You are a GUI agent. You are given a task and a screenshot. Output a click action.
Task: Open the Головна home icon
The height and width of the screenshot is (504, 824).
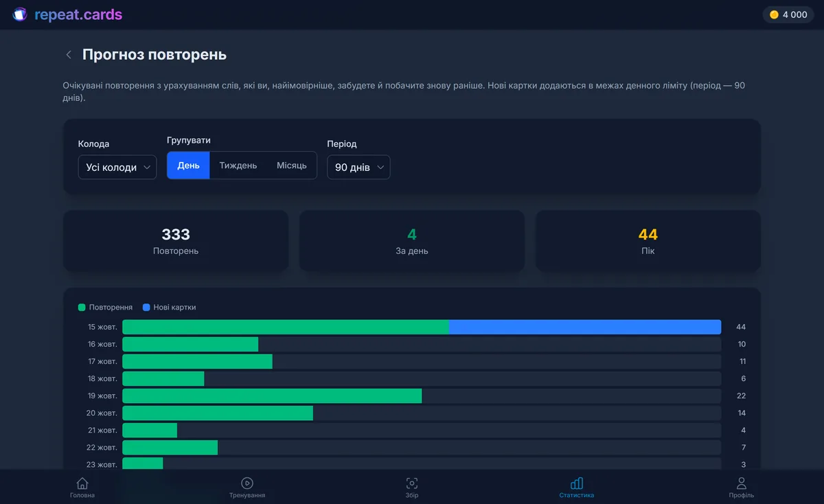coord(82,483)
